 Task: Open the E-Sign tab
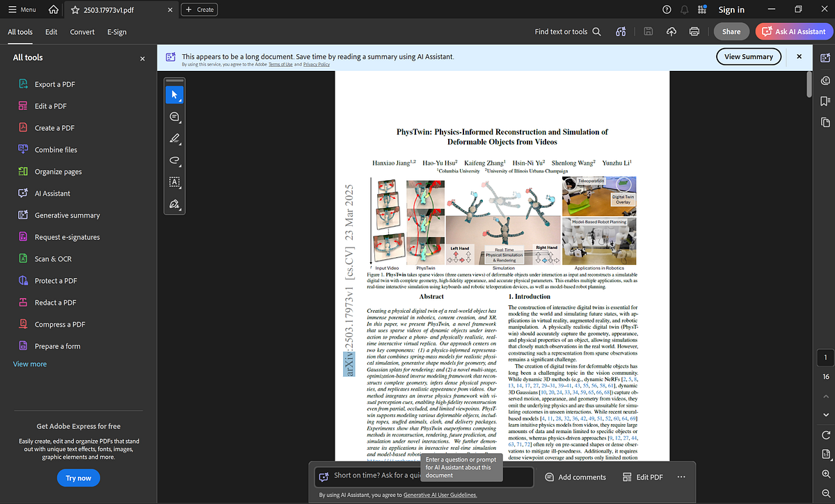(x=117, y=32)
